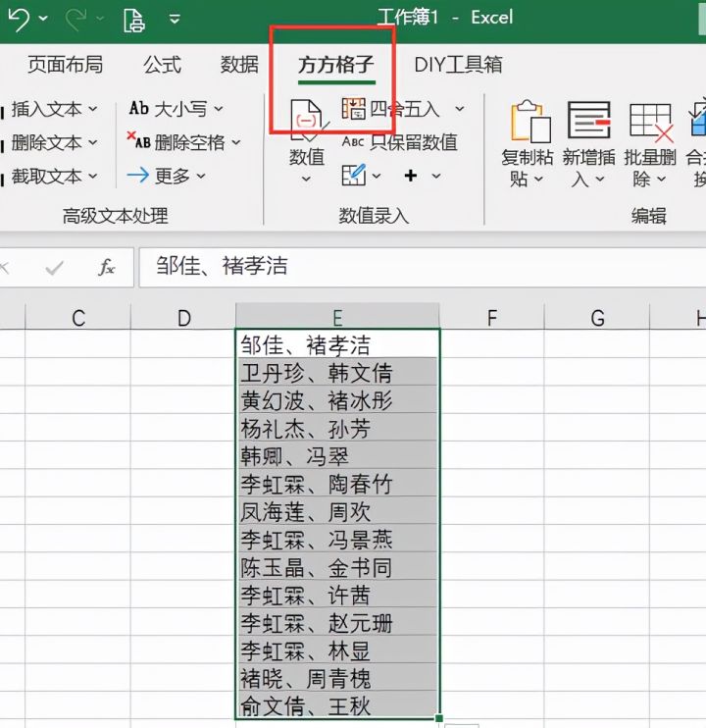Select cell containing 杨礼杰、孙芳
The image size is (706, 728).
(x=337, y=428)
